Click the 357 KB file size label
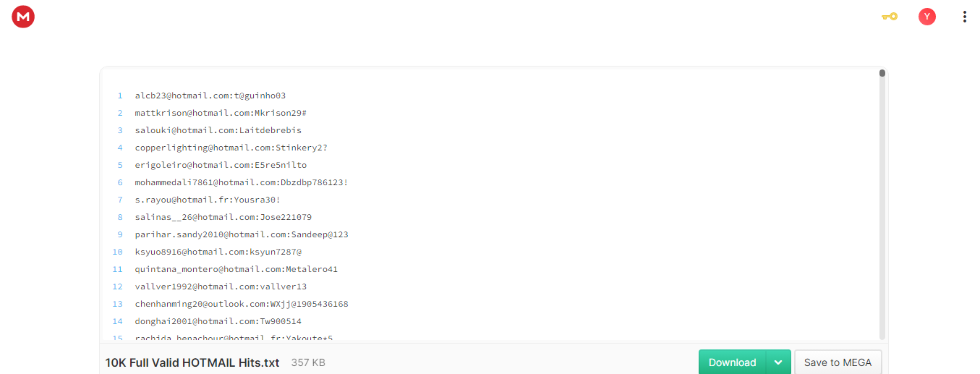The width and height of the screenshot is (980, 374). [x=308, y=362]
